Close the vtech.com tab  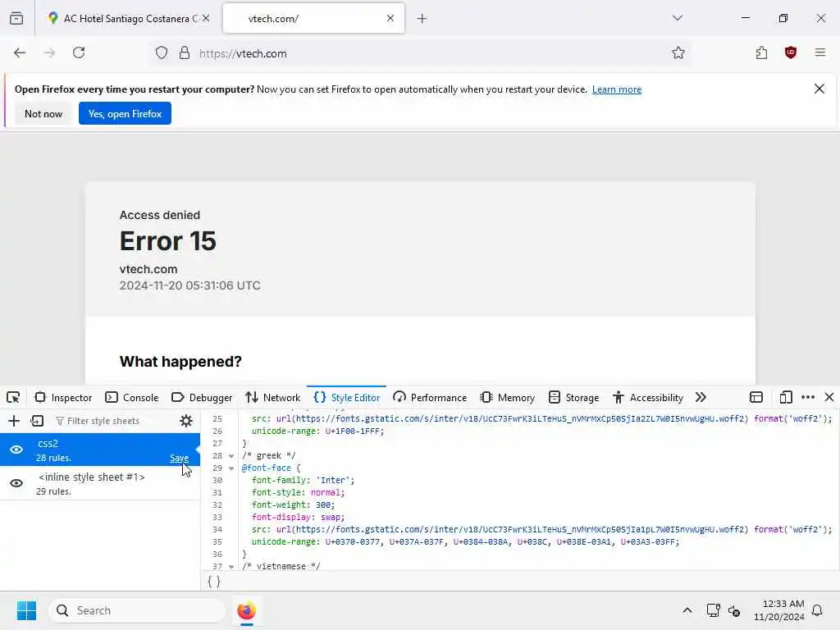point(390,19)
